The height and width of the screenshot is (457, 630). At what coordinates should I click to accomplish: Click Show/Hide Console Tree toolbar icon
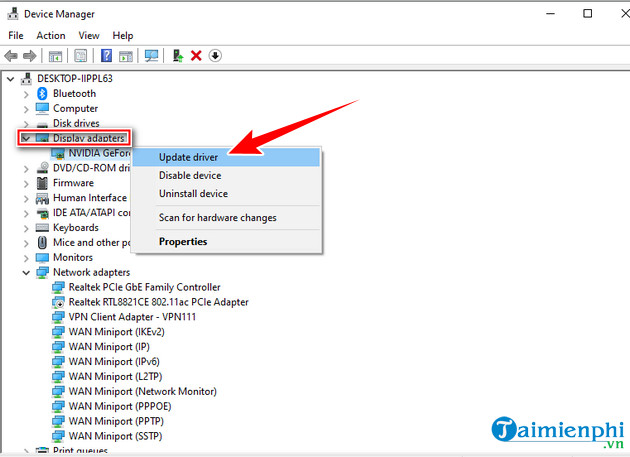pyautogui.click(x=55, y=56)
